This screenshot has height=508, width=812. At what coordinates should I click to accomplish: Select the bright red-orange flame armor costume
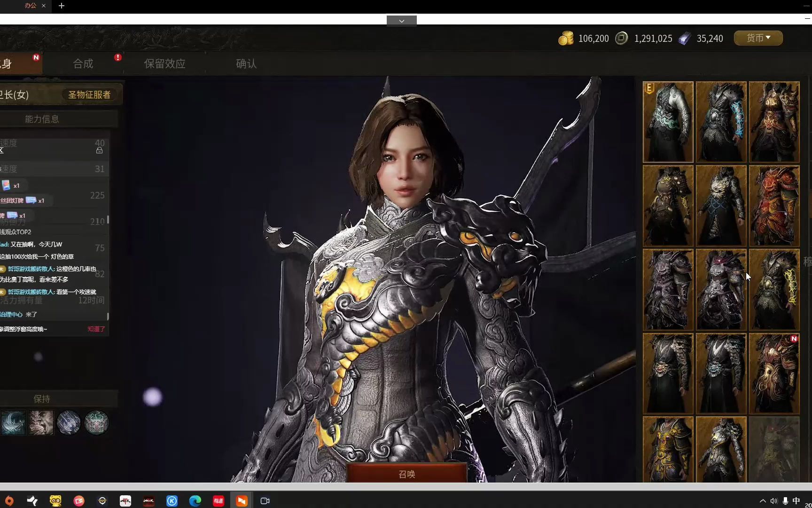tap(774, 206)
